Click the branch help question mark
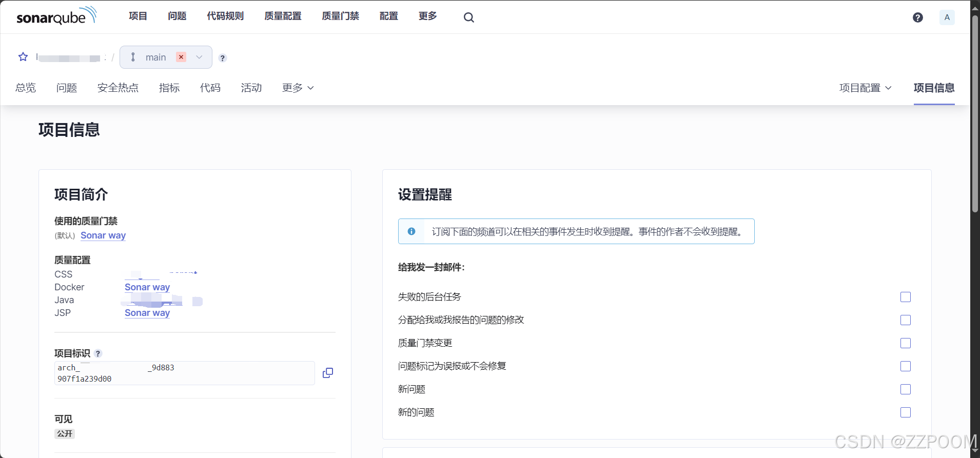The height and width of the screenshot is (458, 980). (x=222, y=58)
